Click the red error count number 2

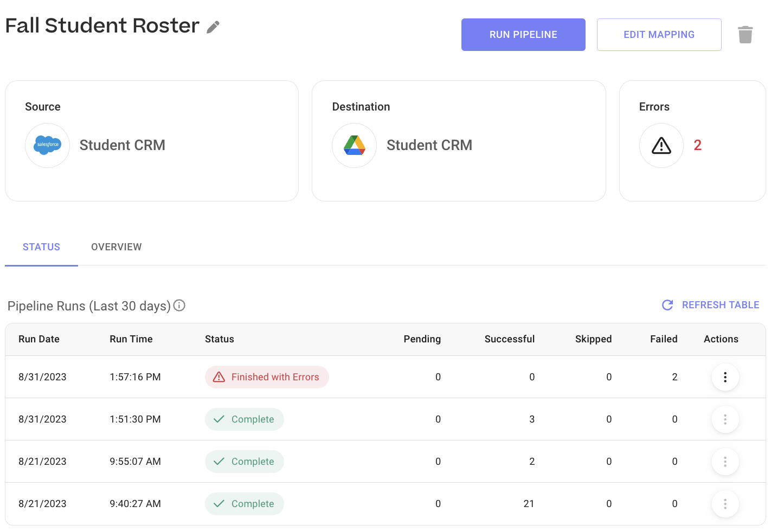tap(697, 145)
